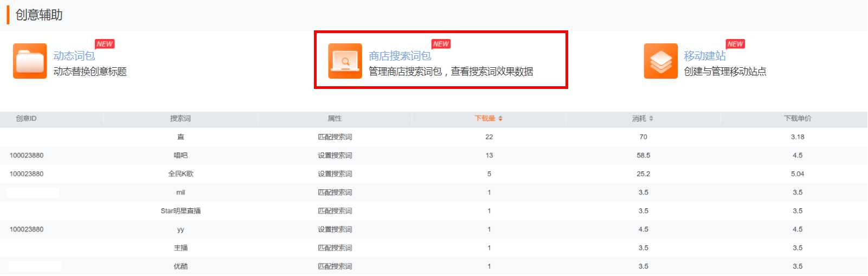The image size is (868, 276).
Task: Click the stacked layers icon for 移动建站
Action: pos(660,61)
